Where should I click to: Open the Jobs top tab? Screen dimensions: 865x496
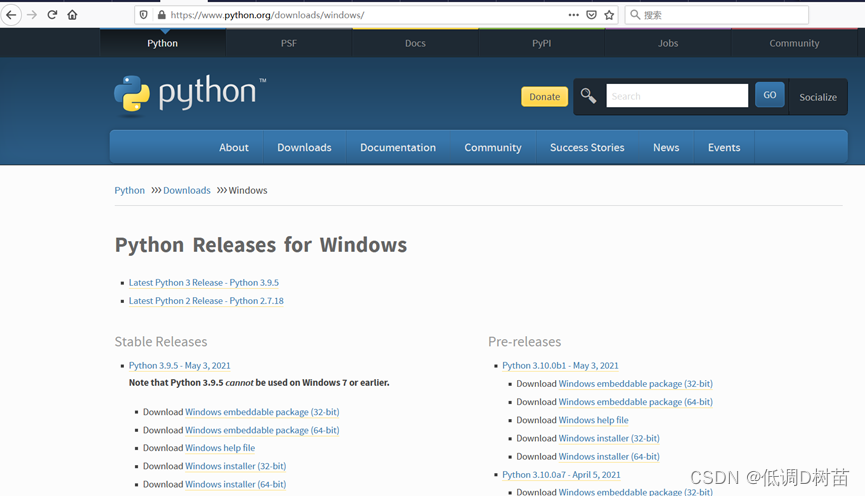coord(668,43)
